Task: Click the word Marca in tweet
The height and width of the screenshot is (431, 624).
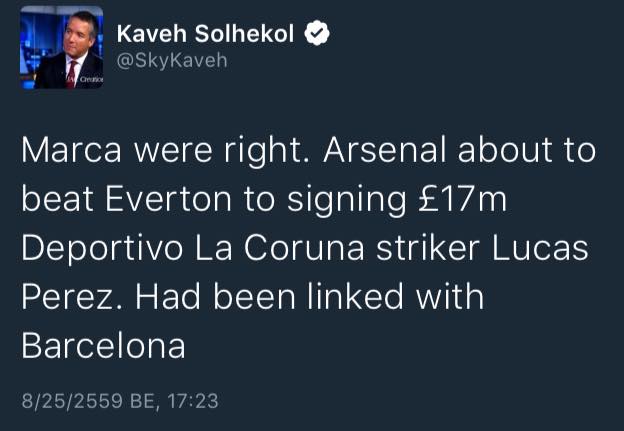Action: 76,151
